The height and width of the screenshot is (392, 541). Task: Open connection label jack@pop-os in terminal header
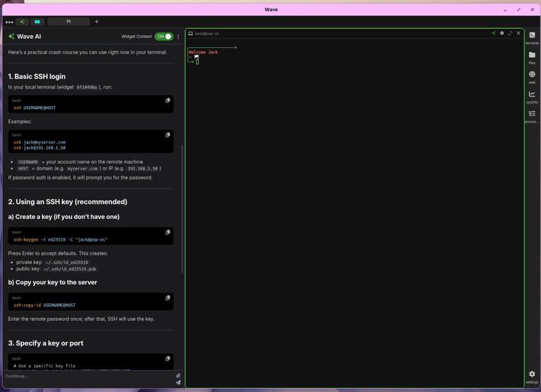point(206,34)
